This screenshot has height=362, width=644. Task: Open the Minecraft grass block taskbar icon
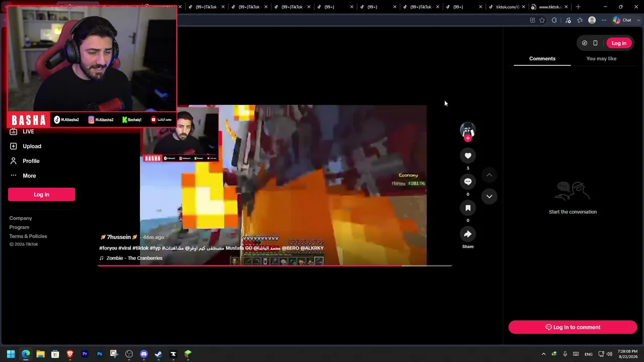(188, 354)
